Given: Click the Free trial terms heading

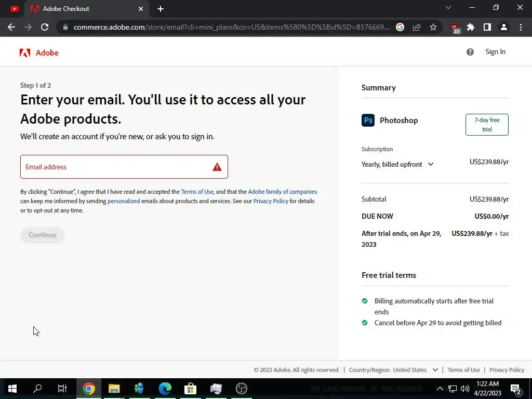Looking at the screenshot, I should click(389, 275).
